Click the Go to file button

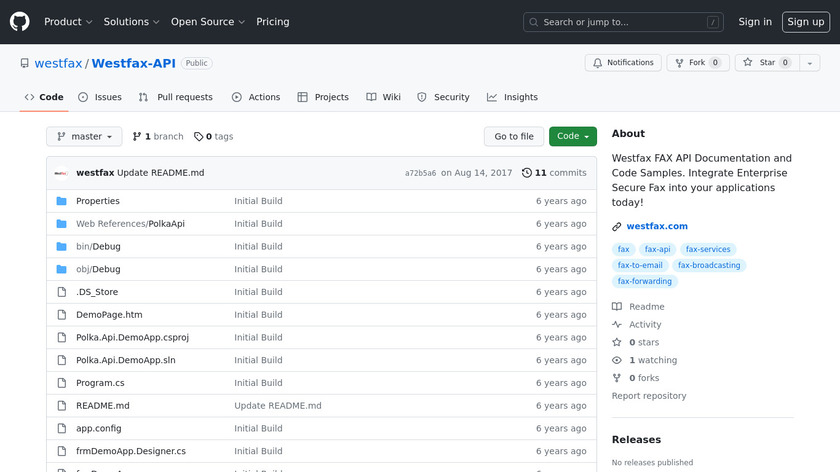click(x=514, y=137)
